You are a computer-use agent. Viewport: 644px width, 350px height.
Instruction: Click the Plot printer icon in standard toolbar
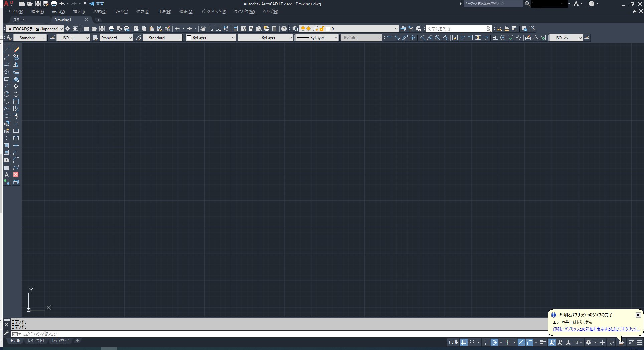[112, 29]
